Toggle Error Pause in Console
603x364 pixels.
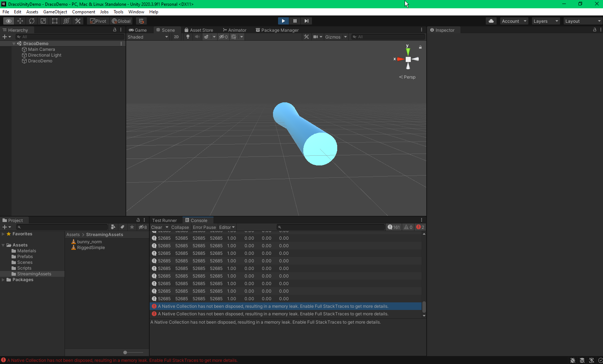204,227
